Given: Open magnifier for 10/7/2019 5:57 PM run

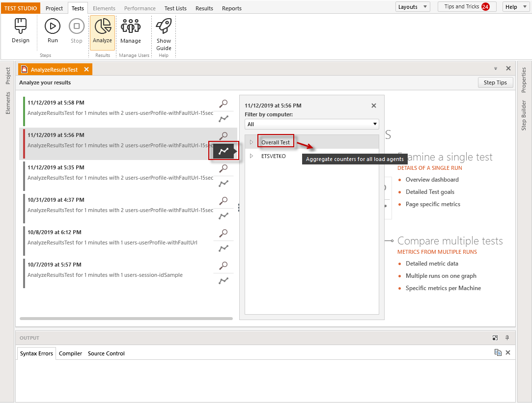Looking at the screenshot, I should [x=223, y=266].
